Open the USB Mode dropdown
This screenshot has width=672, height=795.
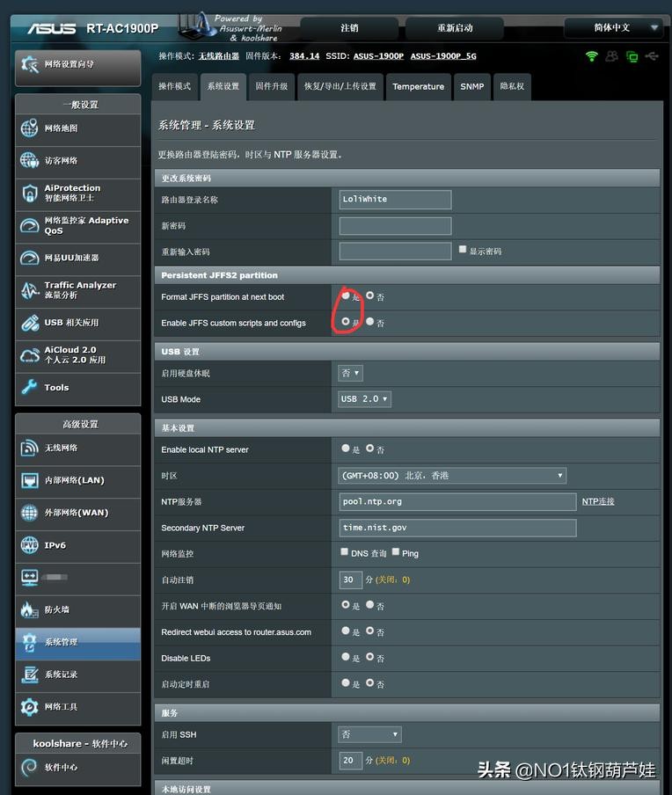(365, 399)
